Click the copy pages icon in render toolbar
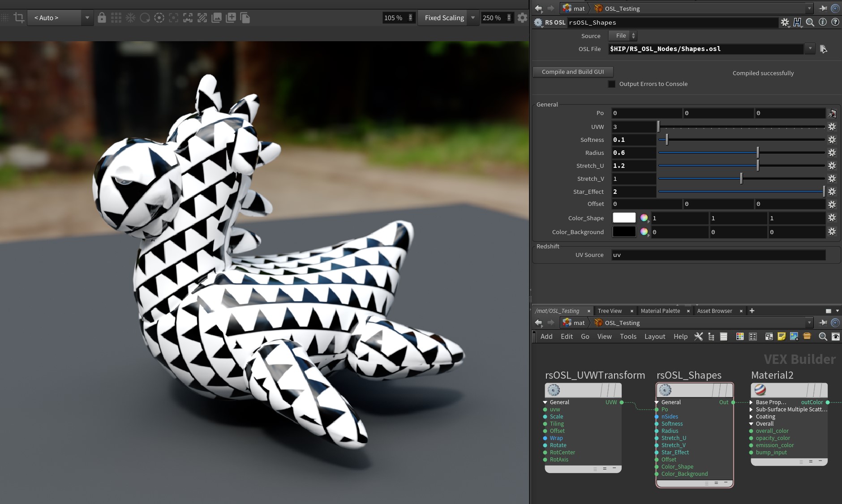Viewport: 842px width, 504px height. [x=245, y=18]
